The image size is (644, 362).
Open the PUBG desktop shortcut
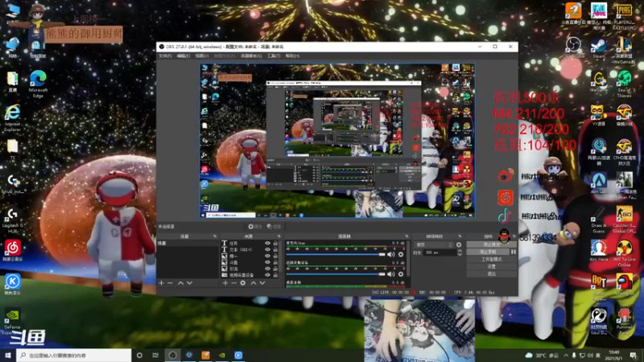pyautogui.click(x=624, y=16)
